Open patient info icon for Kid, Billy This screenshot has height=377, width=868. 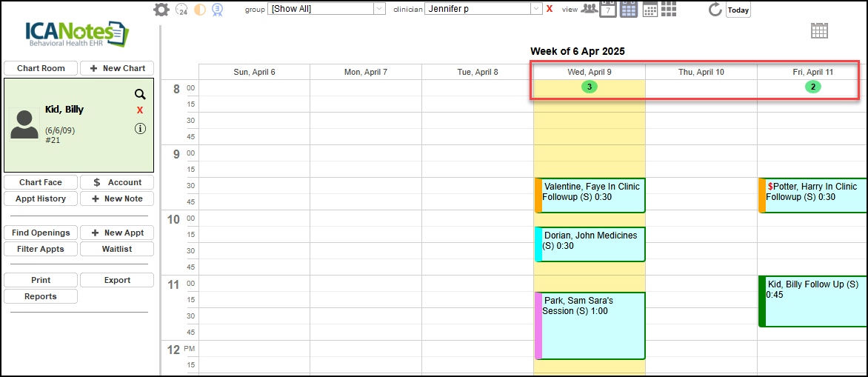click(140, 128)
